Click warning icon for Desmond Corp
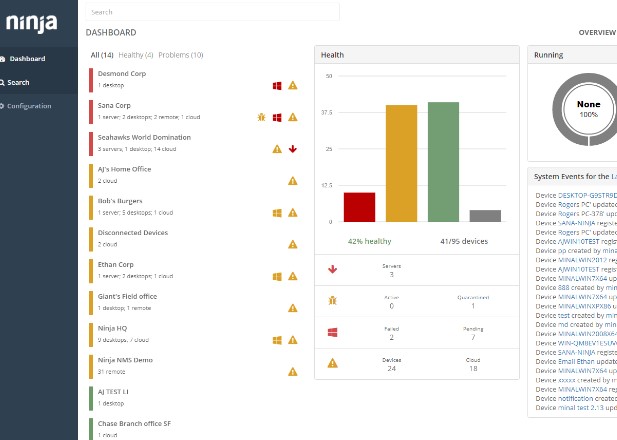Image resolution: width=617 pixels, height=440 pixels. [x=292, y=85]
